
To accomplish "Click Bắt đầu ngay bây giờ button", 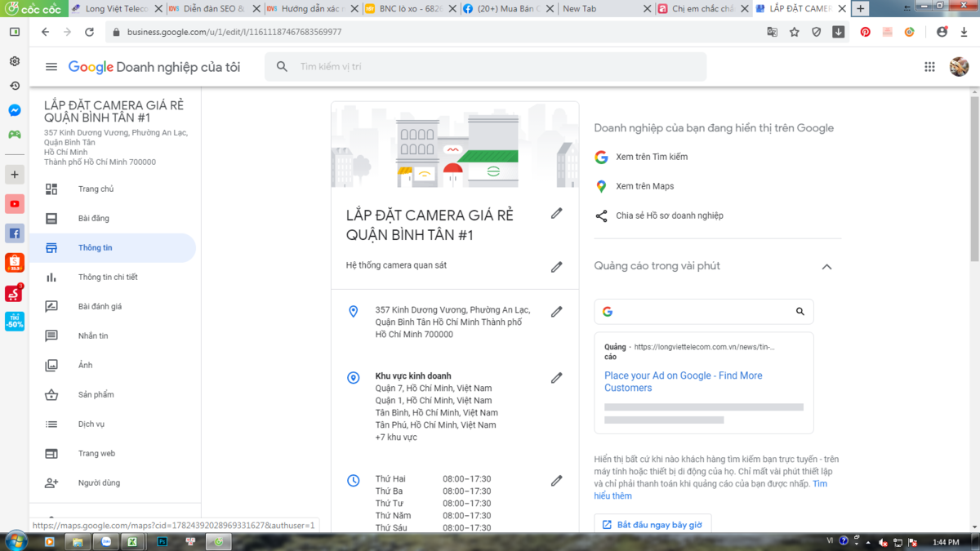I will click(x=653, y=525).
